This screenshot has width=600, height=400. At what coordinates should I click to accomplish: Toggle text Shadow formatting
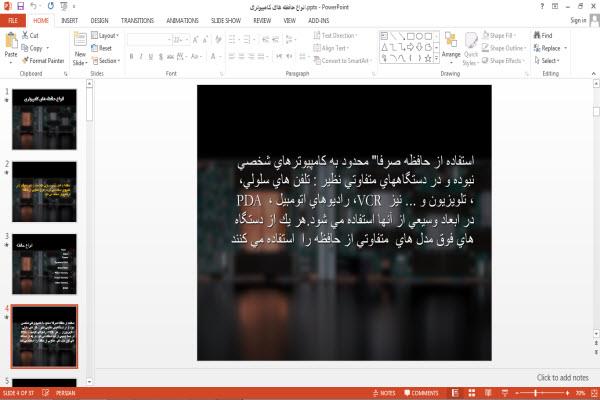coord(161,56)
